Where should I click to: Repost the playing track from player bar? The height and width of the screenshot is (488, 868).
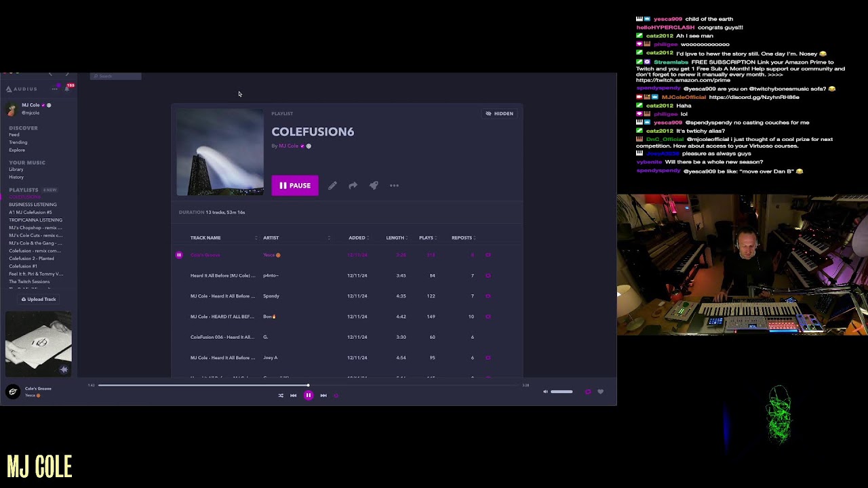click(x=588, y=392)
